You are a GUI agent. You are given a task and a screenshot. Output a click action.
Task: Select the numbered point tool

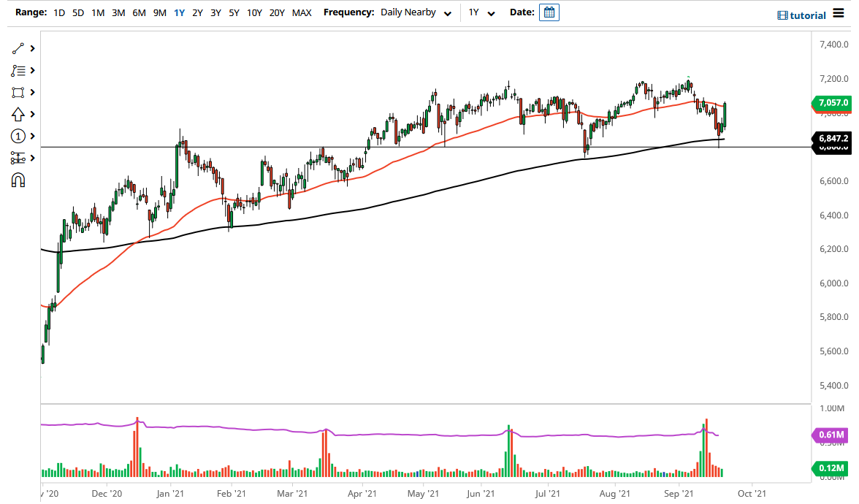[x=18, y=136]
